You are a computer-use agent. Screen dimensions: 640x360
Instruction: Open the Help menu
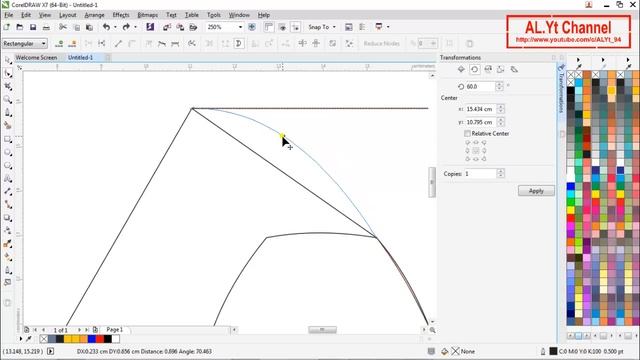tap(264, 15)
